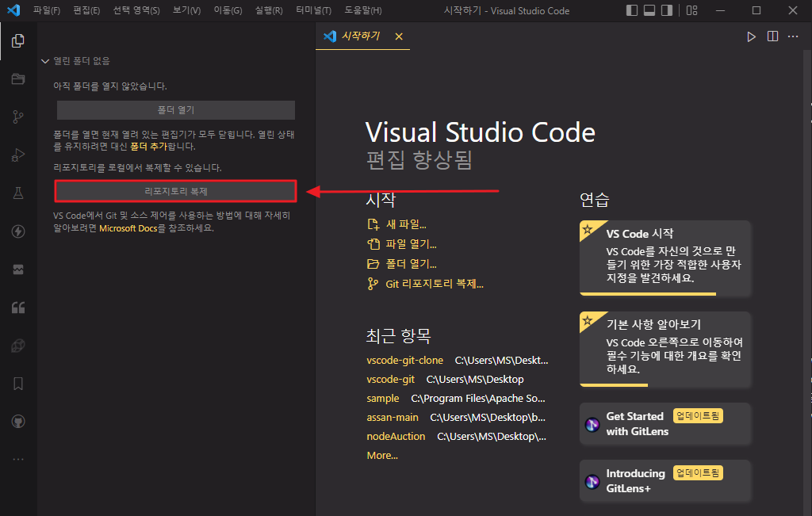
Task: Open the folder icon view in activity bar
Action: tap(18, 78)
